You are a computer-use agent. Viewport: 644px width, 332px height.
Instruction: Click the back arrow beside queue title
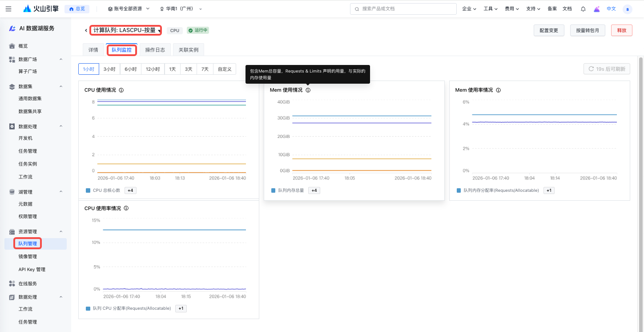pyautogui.click(x=86, y=30)
